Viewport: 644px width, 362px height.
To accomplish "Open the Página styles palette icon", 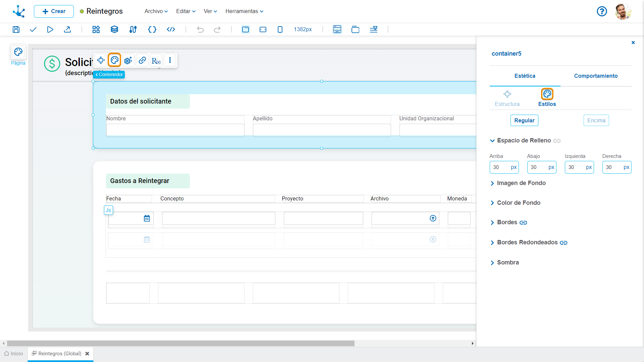I will (18, 52).
